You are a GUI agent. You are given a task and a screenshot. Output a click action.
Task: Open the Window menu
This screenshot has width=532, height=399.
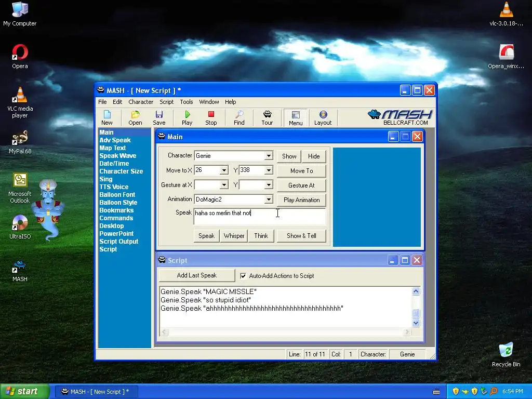click(x=209, y=102)
